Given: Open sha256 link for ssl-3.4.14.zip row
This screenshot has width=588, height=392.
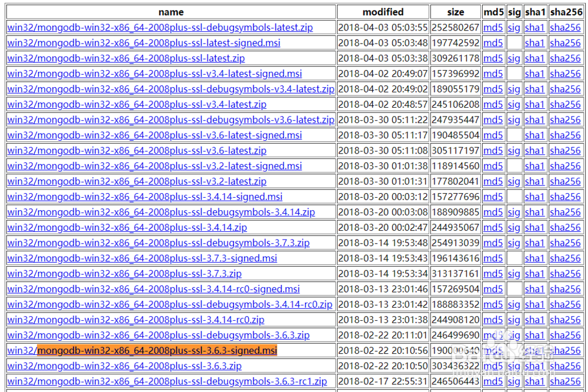Looking at the screenshot, I should pyautogui.click(x=565, y=228).
